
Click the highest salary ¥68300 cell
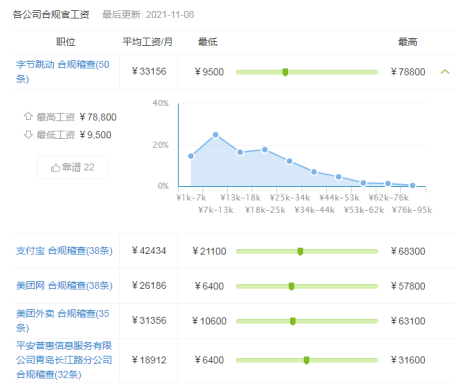pos(408,251)
